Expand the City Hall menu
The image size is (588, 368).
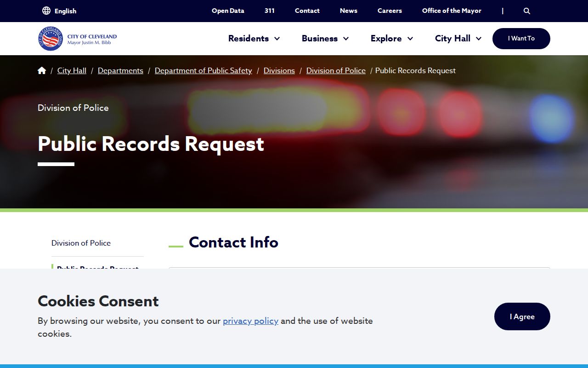458,38
